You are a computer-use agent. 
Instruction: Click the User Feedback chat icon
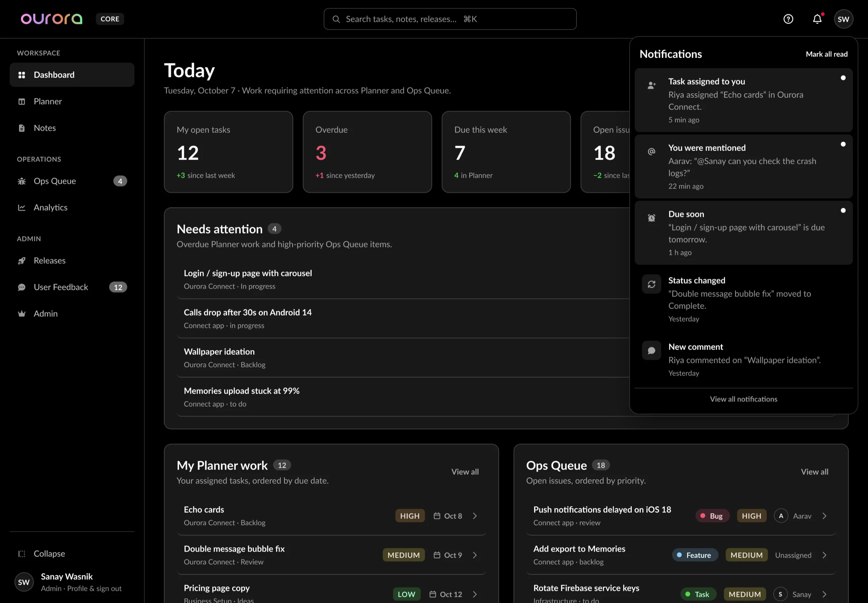[22, 287]
